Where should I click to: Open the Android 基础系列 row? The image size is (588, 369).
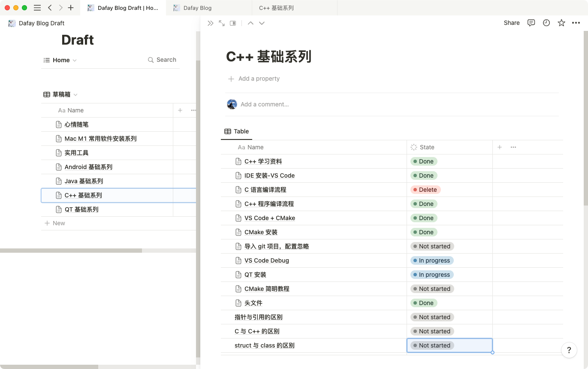click(88, 167)
